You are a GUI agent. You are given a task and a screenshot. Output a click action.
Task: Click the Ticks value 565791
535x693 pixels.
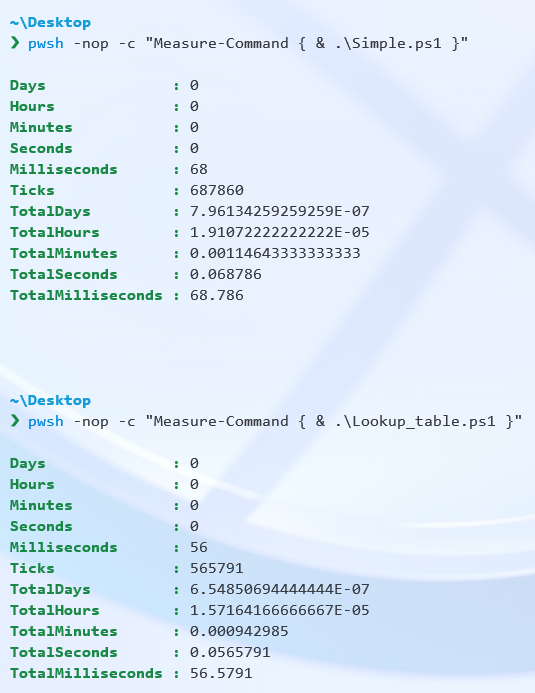(217, 568)
